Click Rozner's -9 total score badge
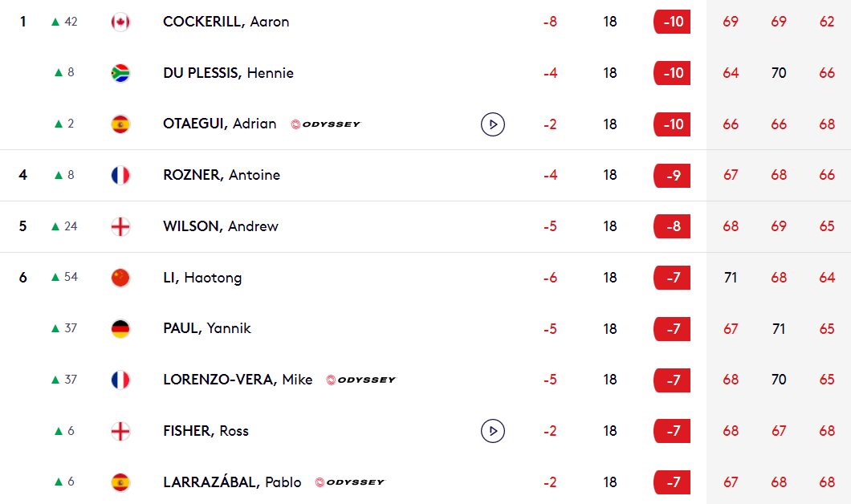Viewport: 851px width, 504px height. [672, 175]
